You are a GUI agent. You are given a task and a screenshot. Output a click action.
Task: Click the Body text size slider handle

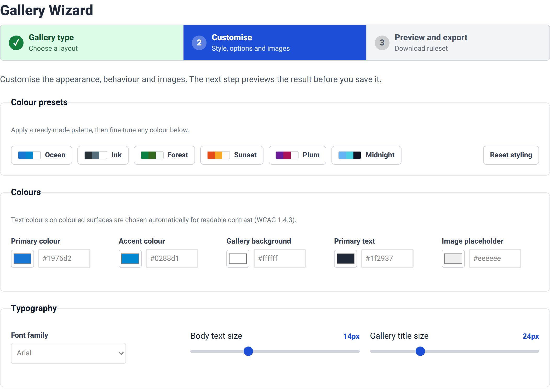pyautogui.click(x=248, y=351)
